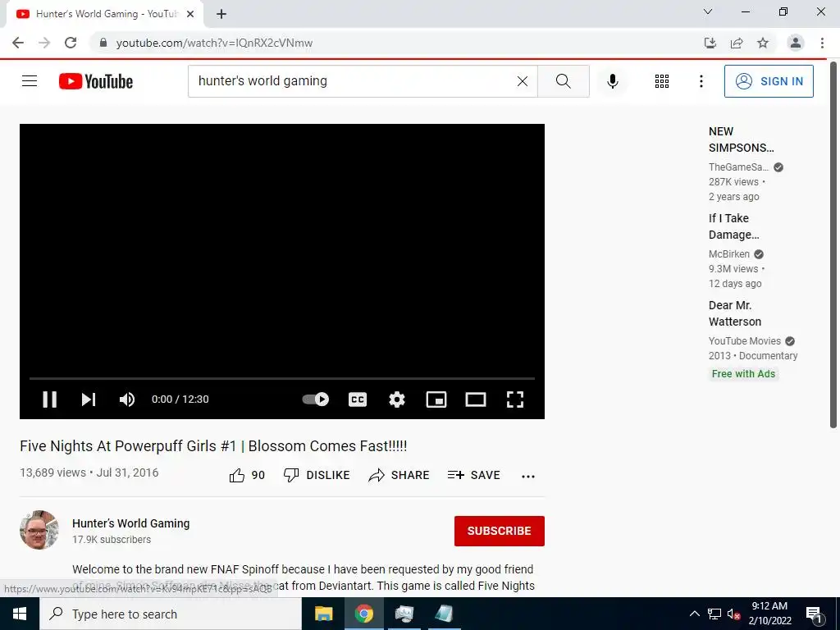Image resolution: width=840 pixels, height=630 pixels.
Task: Click the channel avatar picture
Action: 39,530
